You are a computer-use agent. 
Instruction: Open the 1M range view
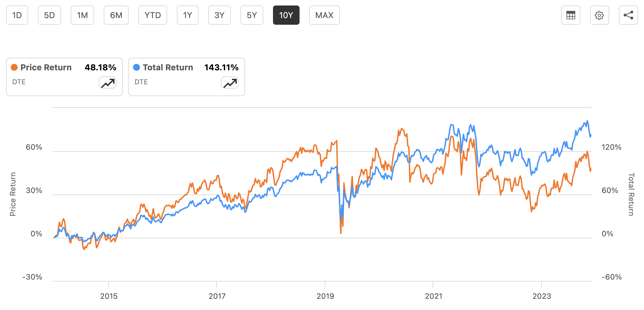click(x=82, y=15)
